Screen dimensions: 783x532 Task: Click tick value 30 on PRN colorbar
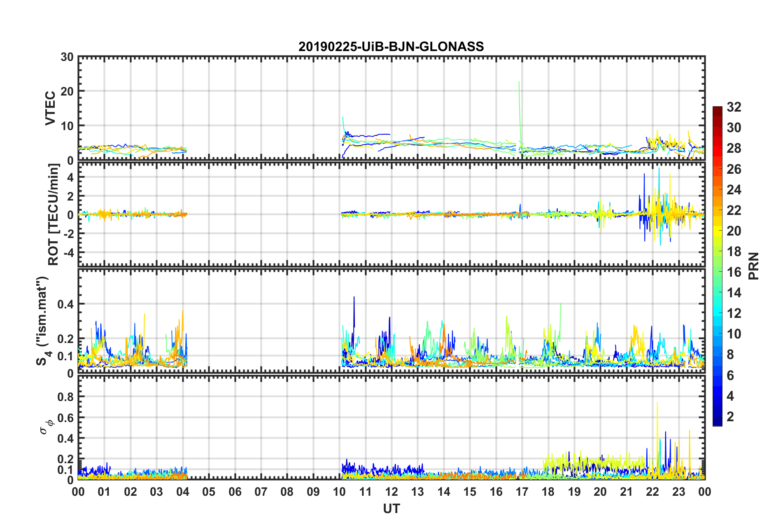coord(734,128)
